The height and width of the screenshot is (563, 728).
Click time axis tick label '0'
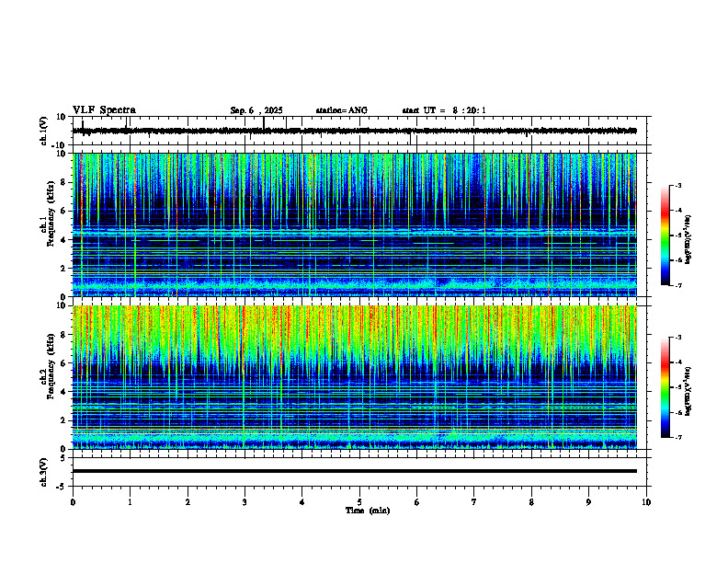pyautogui.click(x=73, y=502)
